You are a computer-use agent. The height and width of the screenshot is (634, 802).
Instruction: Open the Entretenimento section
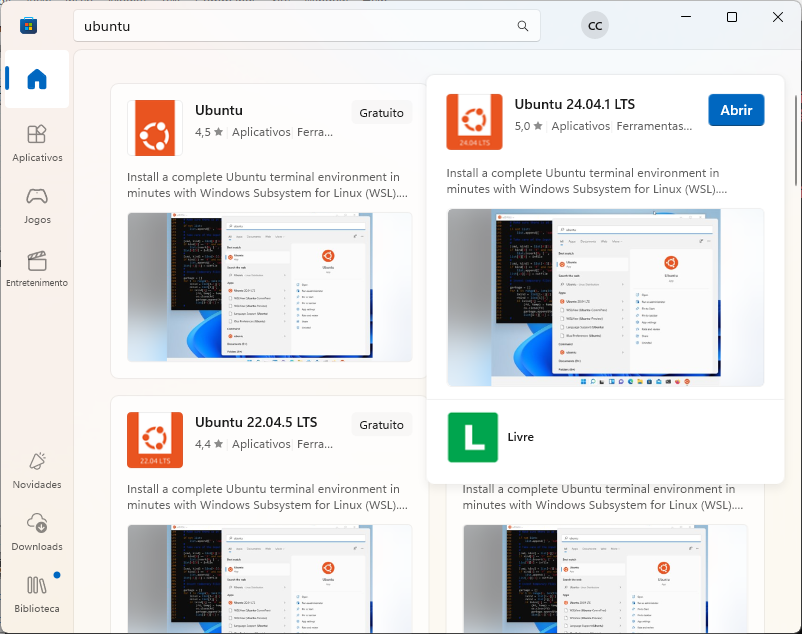click(x=37, y=268)
